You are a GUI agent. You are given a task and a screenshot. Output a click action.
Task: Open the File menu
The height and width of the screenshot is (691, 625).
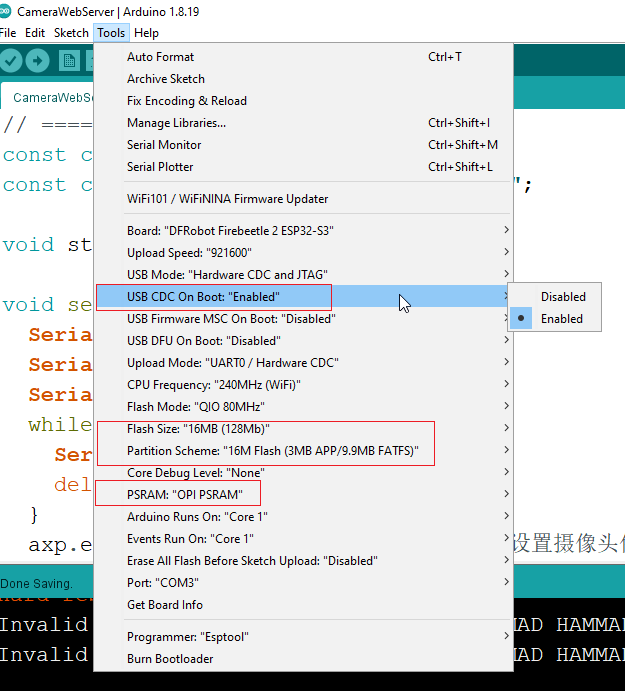click(8, 33)
